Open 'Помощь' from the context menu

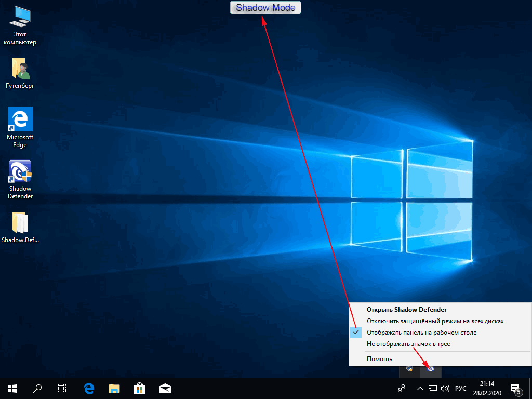tap(441, 359)
